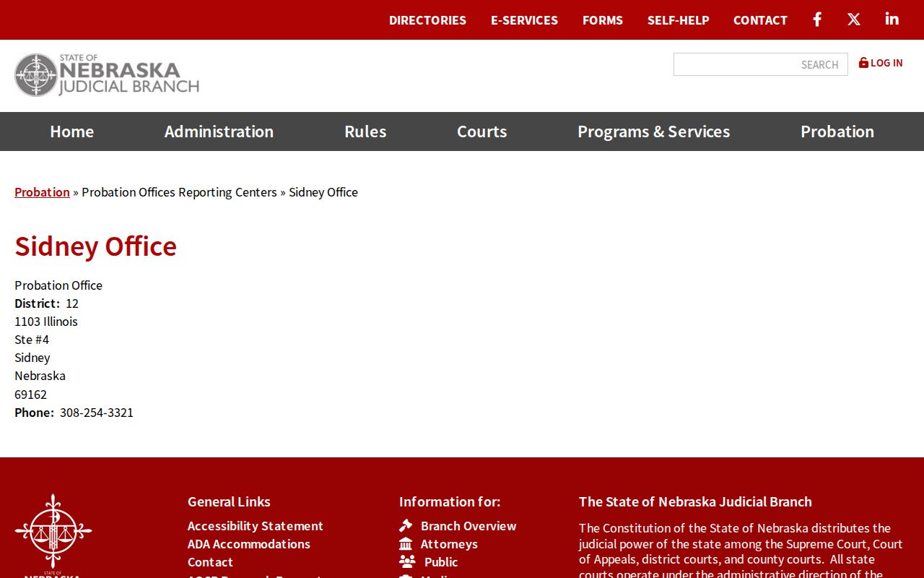Click the Nebraska Judicial Branch logo
Image resolution: width=924 pixels, height=578 pixels.
tap(107, 74)
